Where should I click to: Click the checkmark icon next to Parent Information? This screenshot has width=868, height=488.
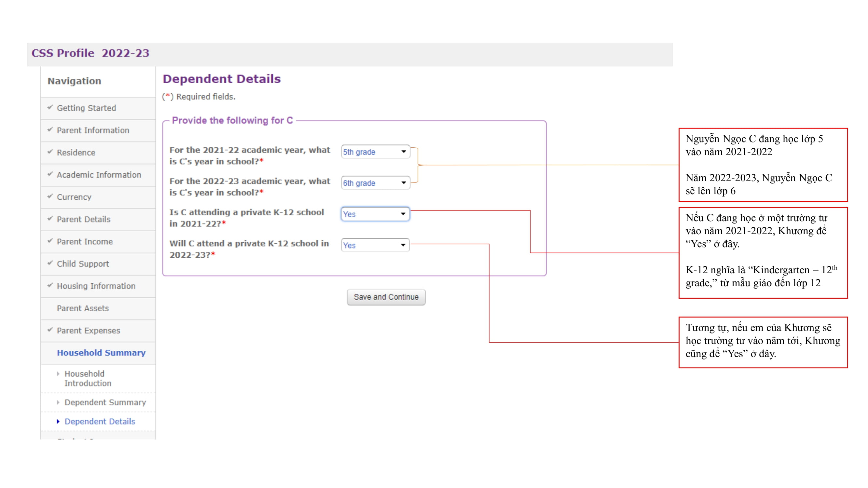[x=50, y=130]
